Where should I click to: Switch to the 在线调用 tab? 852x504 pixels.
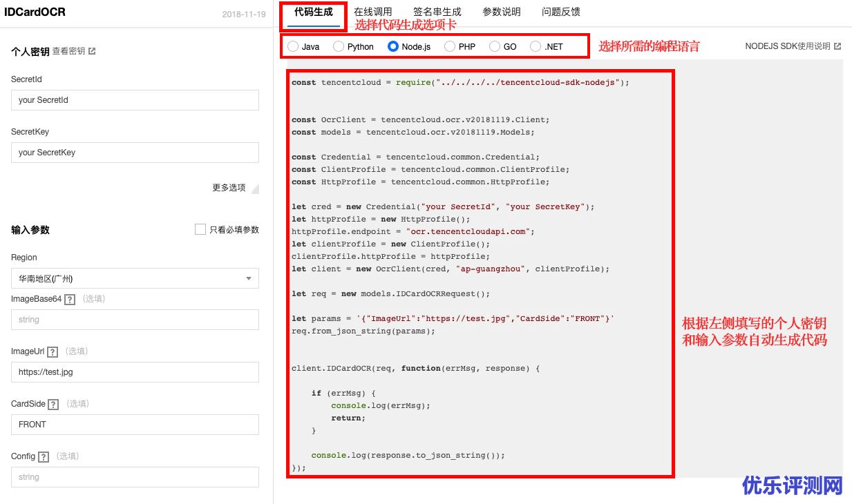[373, 12]
